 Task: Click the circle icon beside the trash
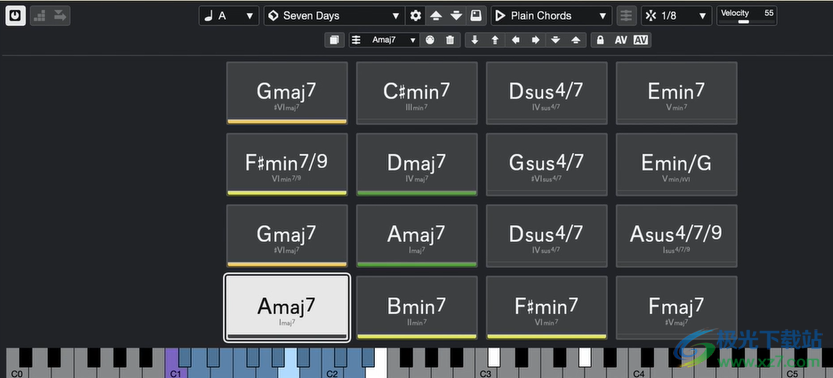pos(430,40)
